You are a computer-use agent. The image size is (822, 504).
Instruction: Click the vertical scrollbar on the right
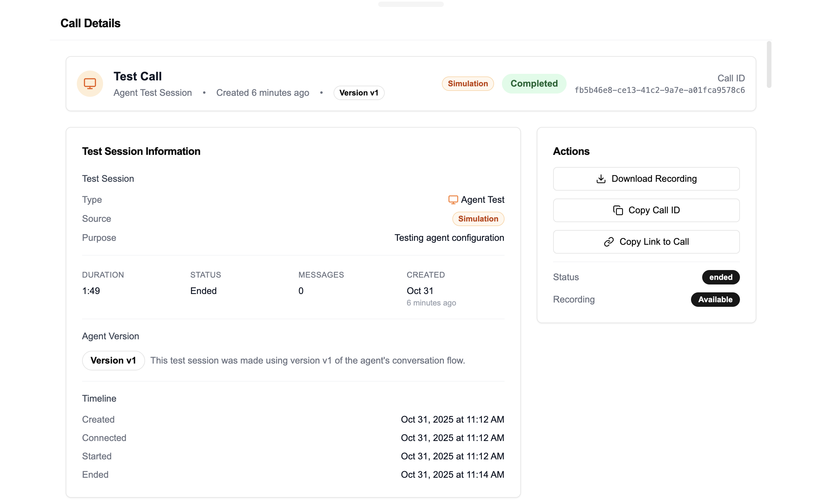pyautogui.click(x=769, y=65)
